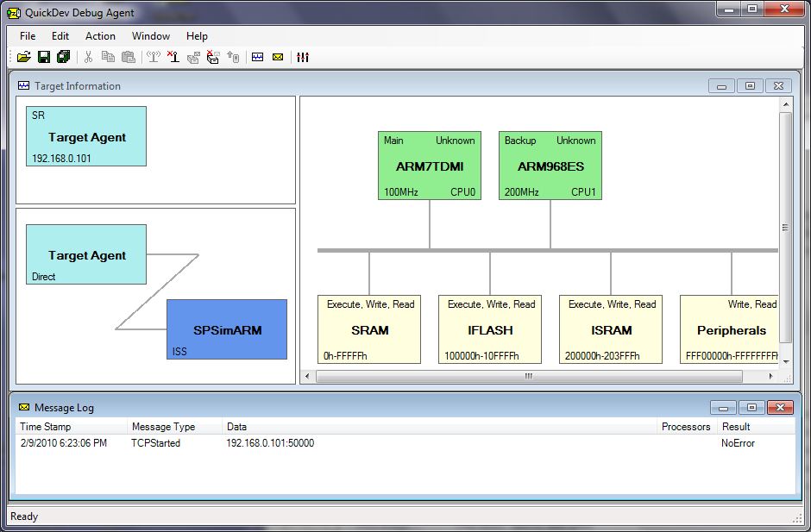811x532 pixels.
Task: Click the Paste clipboard toolbar icon
Action: pyautogui.click(x=129, y=57)
